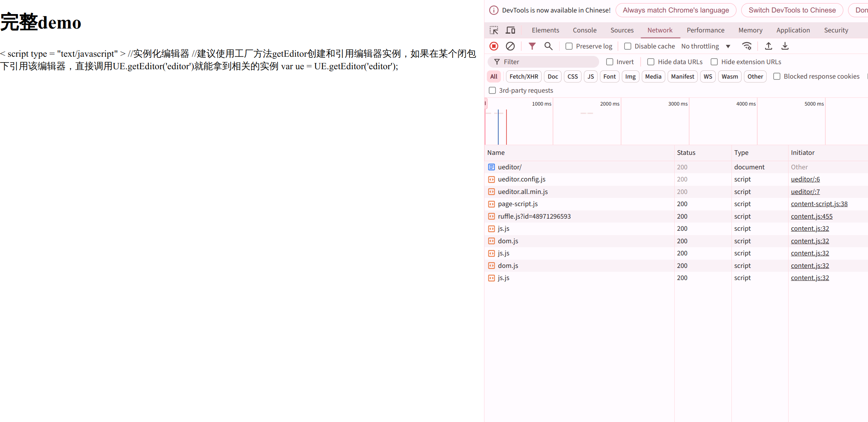868x422 pixels.
Task: Click the script icon beside ueditor.config.js
Action: (492, 180)
